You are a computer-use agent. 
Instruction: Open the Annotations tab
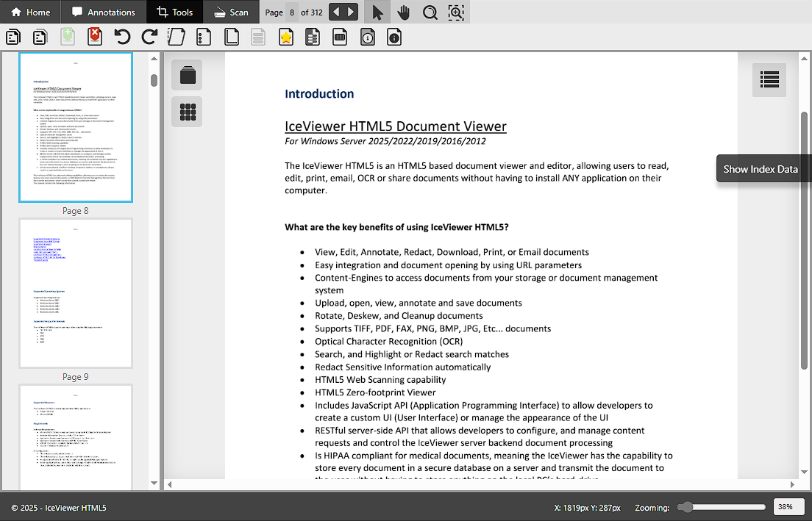click(x=104, y=12)
